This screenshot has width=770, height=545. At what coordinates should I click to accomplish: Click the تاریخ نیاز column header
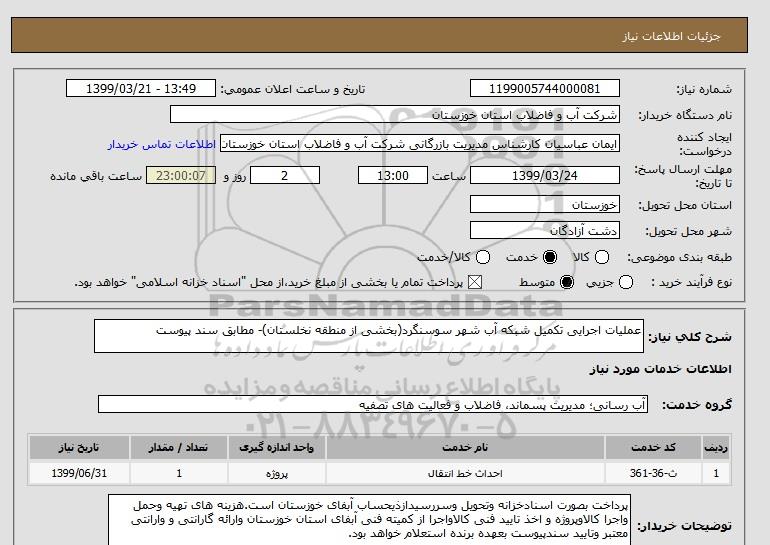tap(79, 447)
